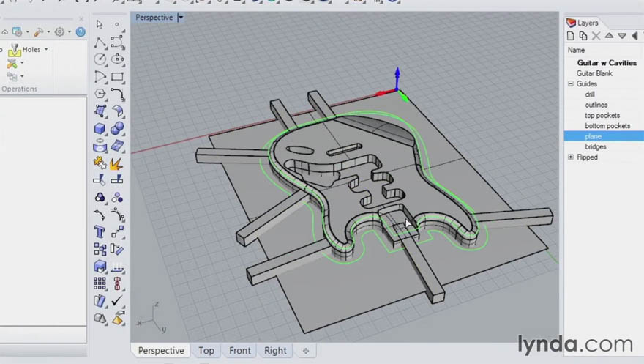644x364 pixels.
Task: Click the Name column header
Action: pyautogui.click(x=576, y=50)
